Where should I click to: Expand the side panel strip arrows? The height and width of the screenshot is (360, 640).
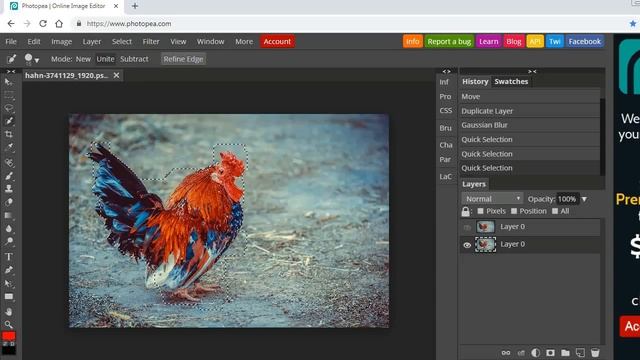click(x=446, y=71)
